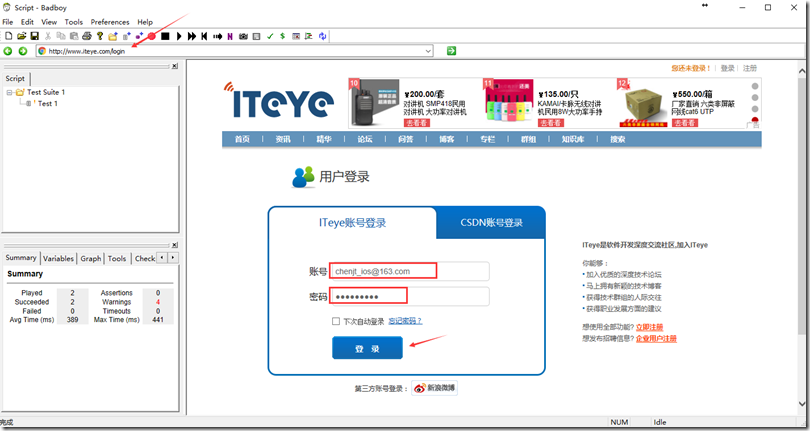
Task: Collapse the Test Suite 1 tree node
Action: pyautogui.click(x=9, y=93)
